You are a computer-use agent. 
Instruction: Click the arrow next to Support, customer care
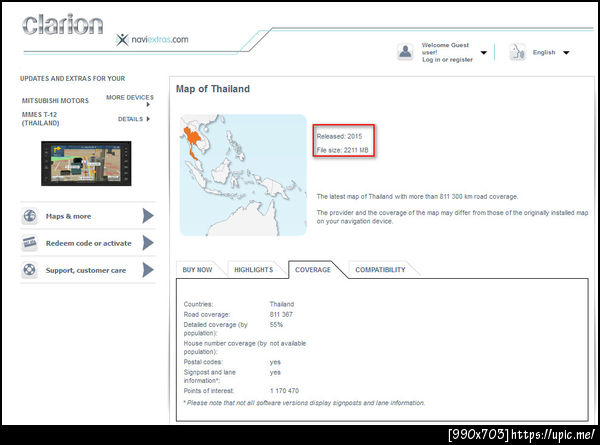point(148,270)
